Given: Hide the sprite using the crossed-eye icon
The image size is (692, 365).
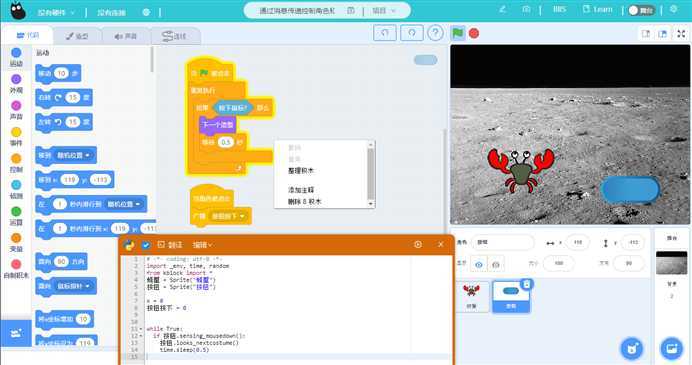Looking at the screenshot, I should point(496,264).
